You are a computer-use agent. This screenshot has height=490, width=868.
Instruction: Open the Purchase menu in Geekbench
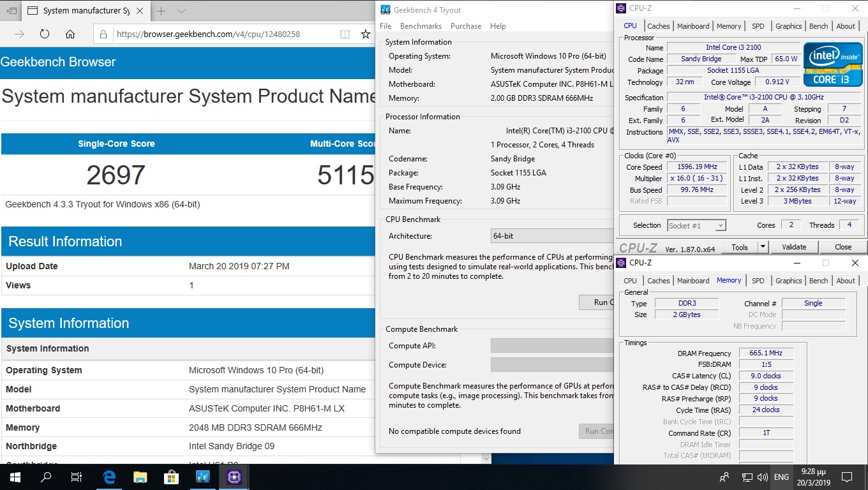point(466,26)
